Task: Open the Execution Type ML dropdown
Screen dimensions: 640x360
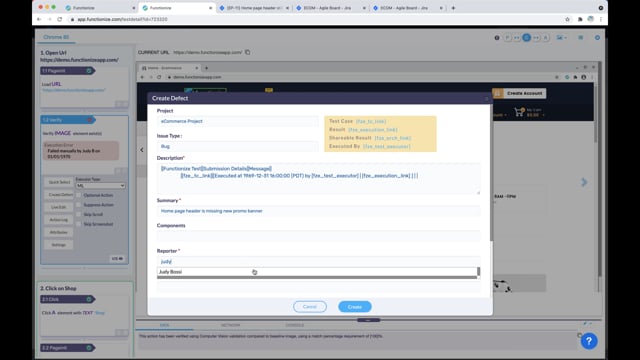Action: click(100, 186)
